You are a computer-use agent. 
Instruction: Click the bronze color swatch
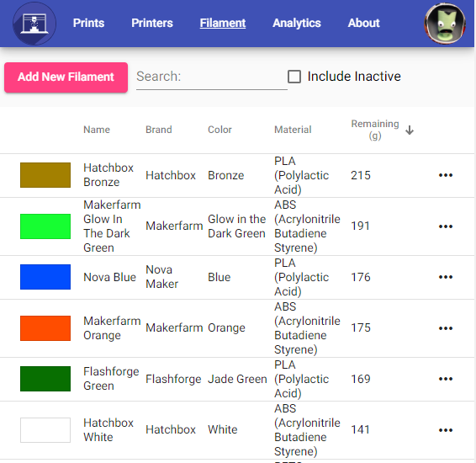click(x=45, y=175)
